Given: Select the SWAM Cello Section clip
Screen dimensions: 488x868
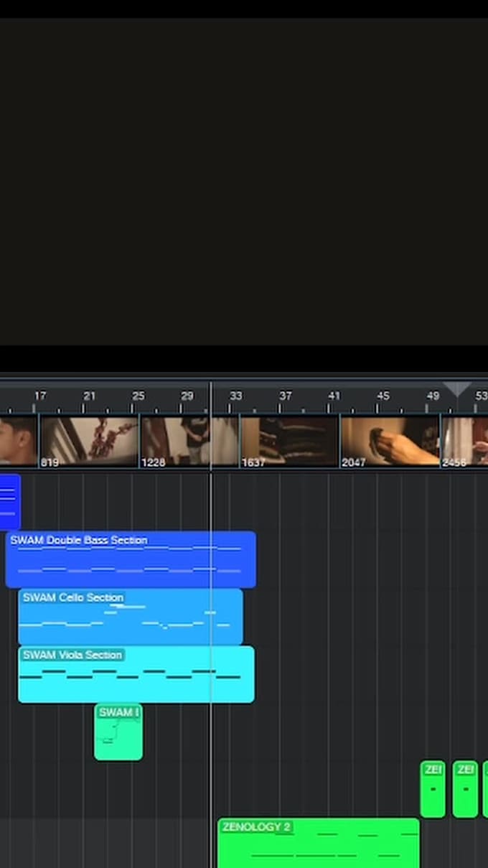Looking at the screenshot, I should pyautogui.click(x=131, y=617).
